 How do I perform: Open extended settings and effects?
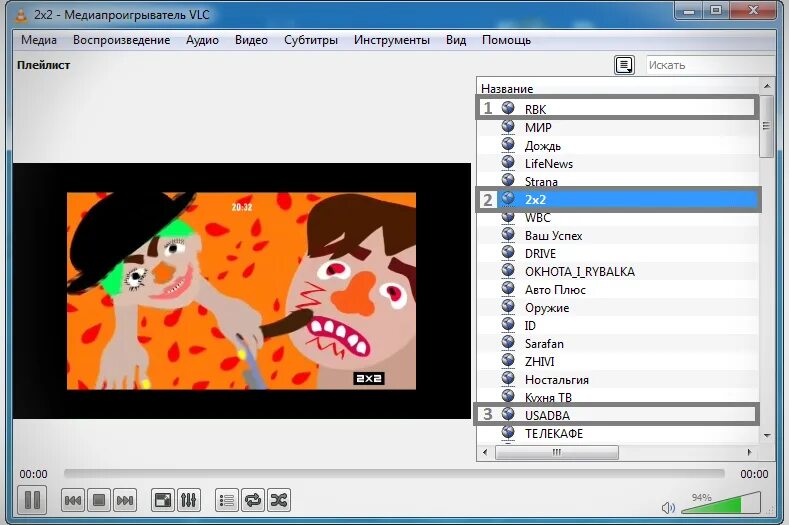(189, 500)
